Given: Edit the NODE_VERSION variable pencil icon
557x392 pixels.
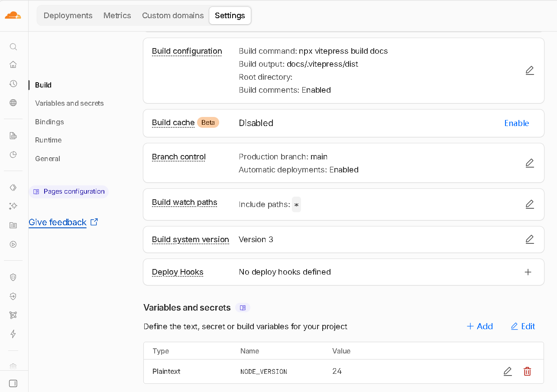Looking at the screenshot, I should [x=508, y=371].
